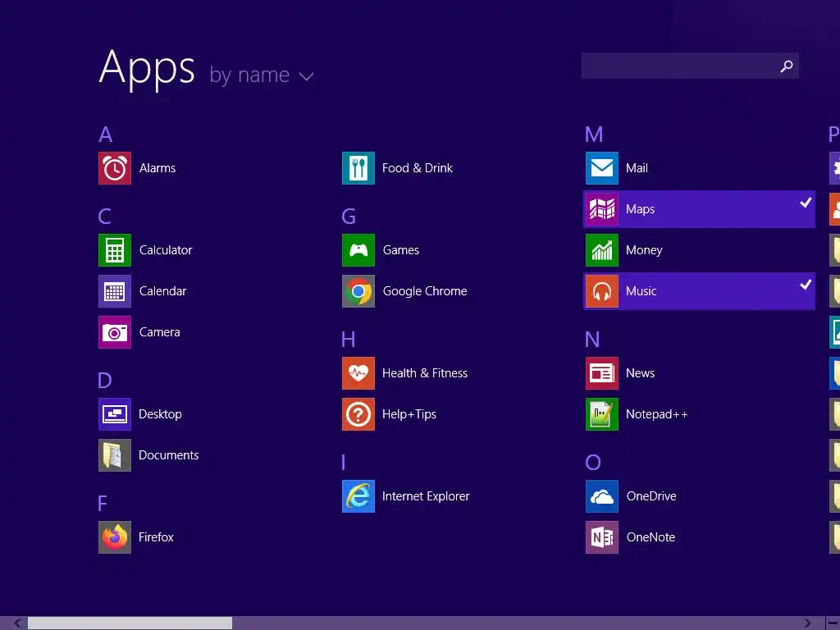Screen dimensions: 840x630
Task: Open the Food & Drink icon
Action: pos(358,168)
